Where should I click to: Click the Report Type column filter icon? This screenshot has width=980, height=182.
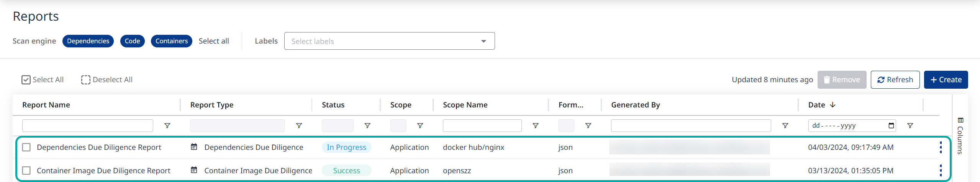pos(299,126)
